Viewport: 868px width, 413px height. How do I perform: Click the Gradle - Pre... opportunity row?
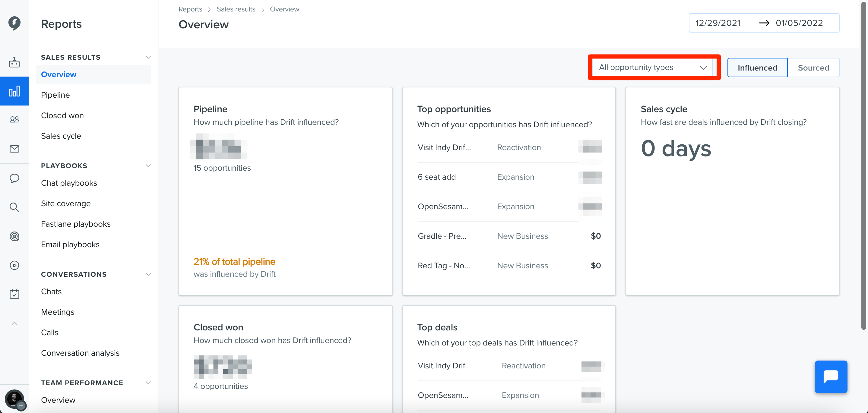click(x=509, y=236)
